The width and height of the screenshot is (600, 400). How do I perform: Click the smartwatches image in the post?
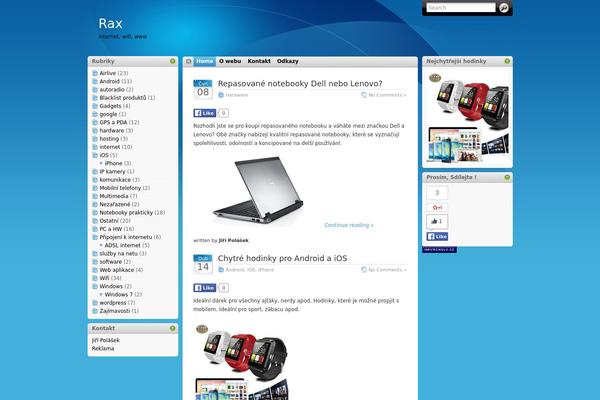[x=241, y=362]
